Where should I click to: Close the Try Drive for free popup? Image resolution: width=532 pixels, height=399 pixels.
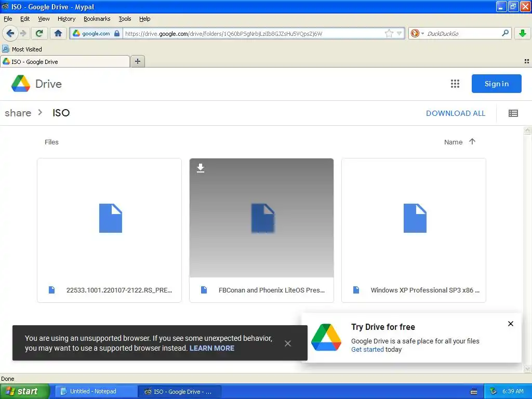tap(510, 324)
